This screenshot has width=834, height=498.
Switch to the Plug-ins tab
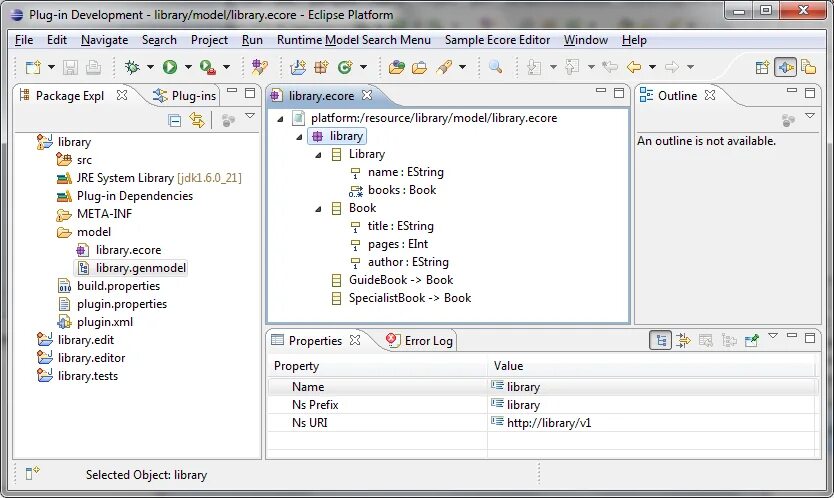tap(185, 96)
